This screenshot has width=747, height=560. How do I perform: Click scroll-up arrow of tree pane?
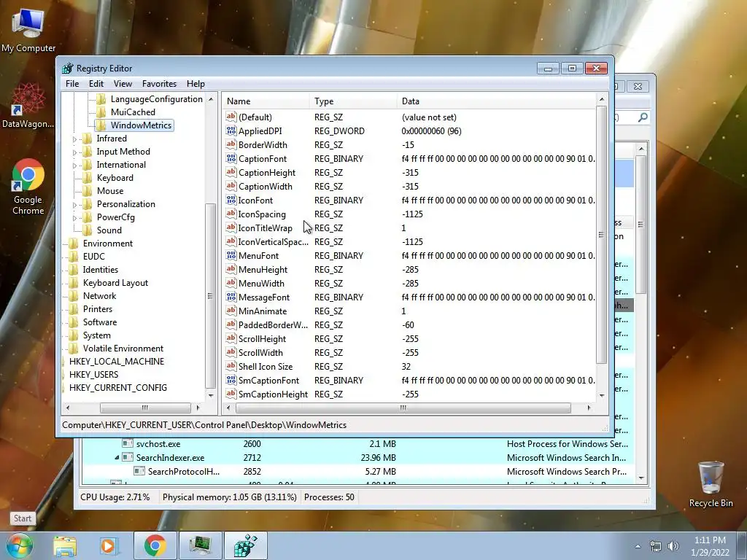point(211,99)
